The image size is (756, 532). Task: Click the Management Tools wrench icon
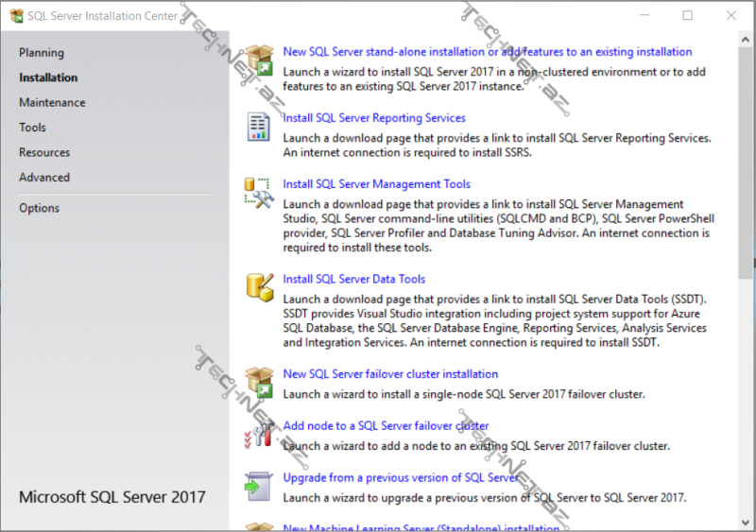click(x=258, y=193)
